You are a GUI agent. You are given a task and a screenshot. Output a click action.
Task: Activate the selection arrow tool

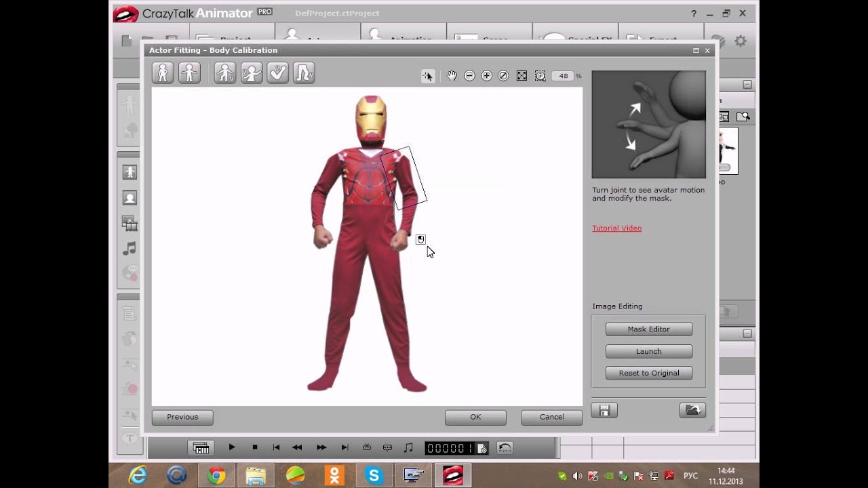point(428,76)
